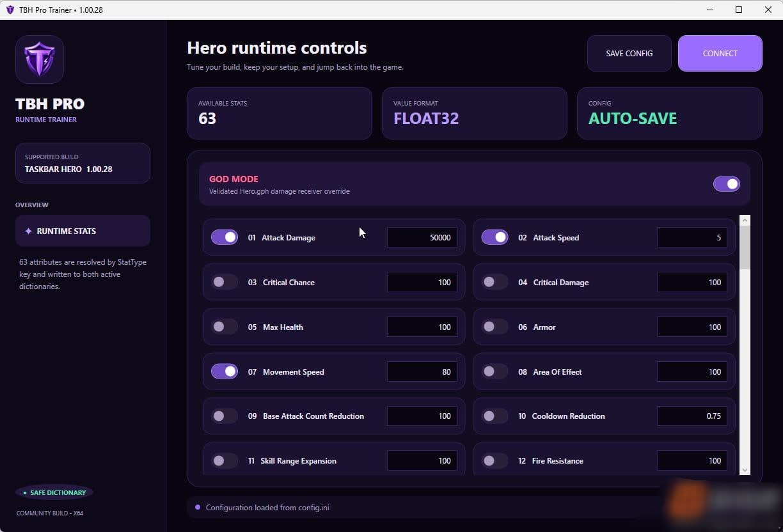This screenshot has height=532, width=783.
Task: Enable the Cooldown Reduction toggle
Action: click(494, 416)
